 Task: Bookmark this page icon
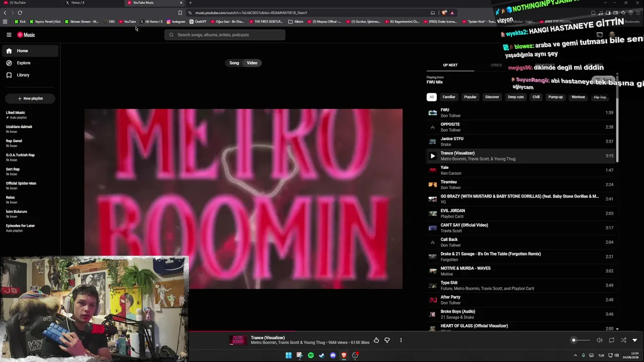coord(180,13)
